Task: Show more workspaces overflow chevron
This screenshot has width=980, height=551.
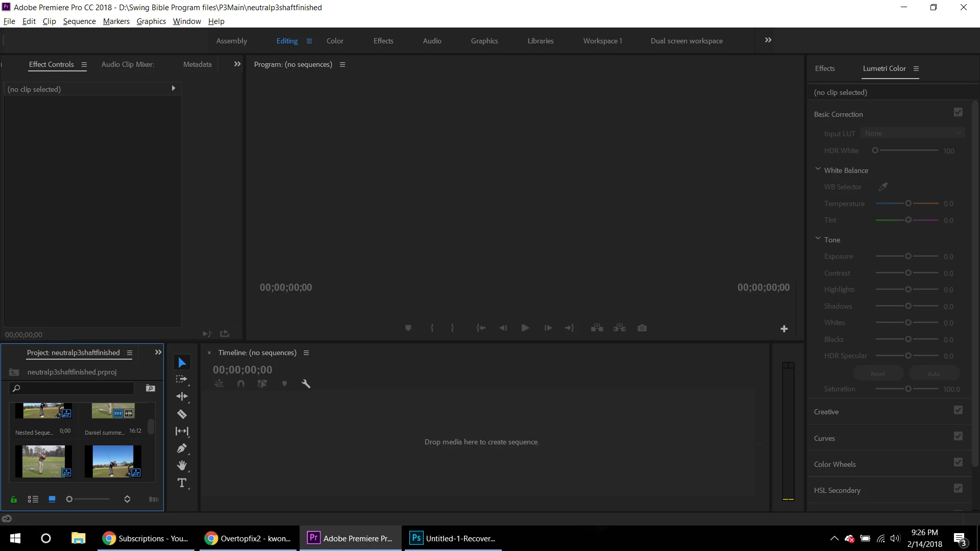Action: [768, 40]
